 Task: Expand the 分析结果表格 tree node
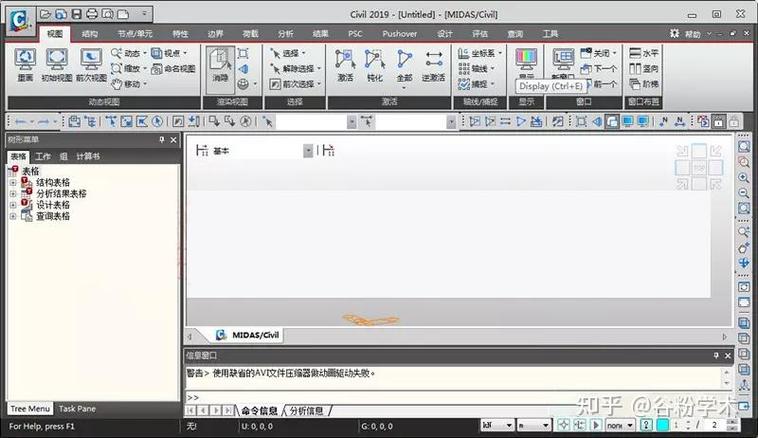click(x=13, y=194)
